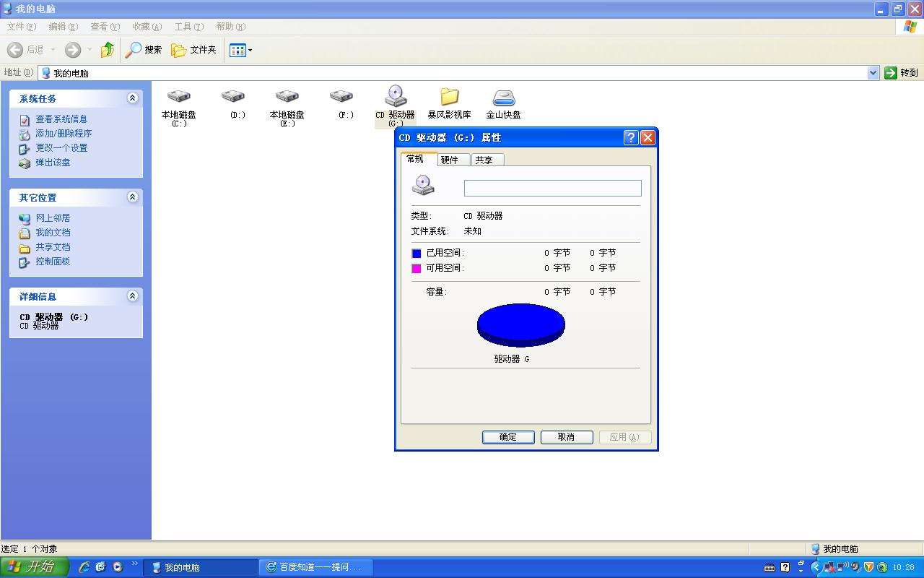This screenshot has height=578, width=924.
Task: Close the CD 驱动器 properties dialog
Action: tap(648, 137)
